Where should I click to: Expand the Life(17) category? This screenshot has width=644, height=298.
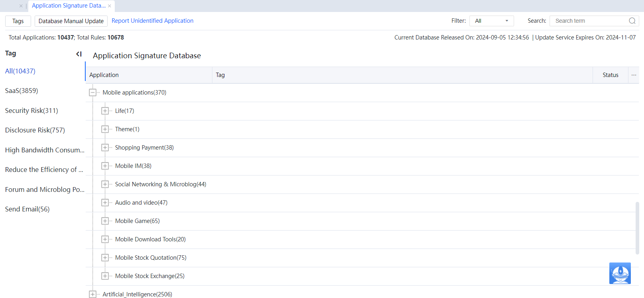[x=105, y=111]
